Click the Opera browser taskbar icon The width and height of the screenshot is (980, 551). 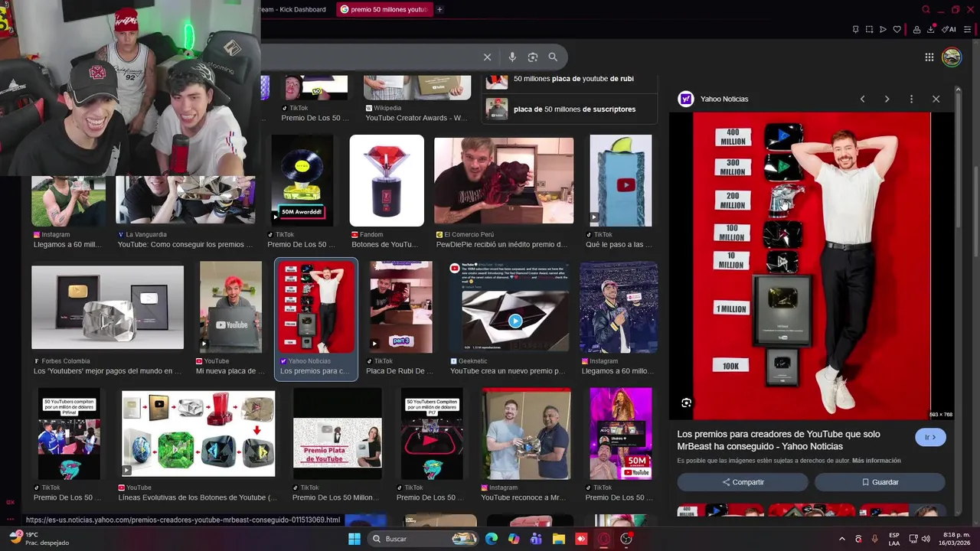[x=604, y=539]
